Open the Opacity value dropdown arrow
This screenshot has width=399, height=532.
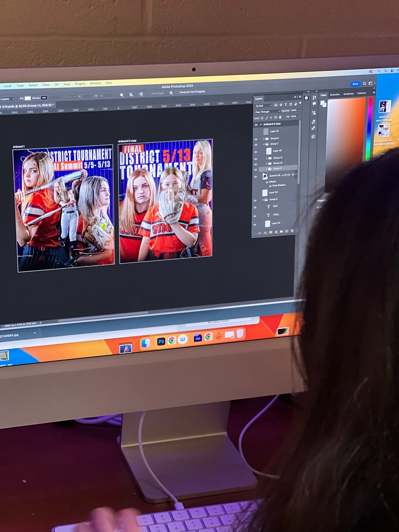[299, 110]
